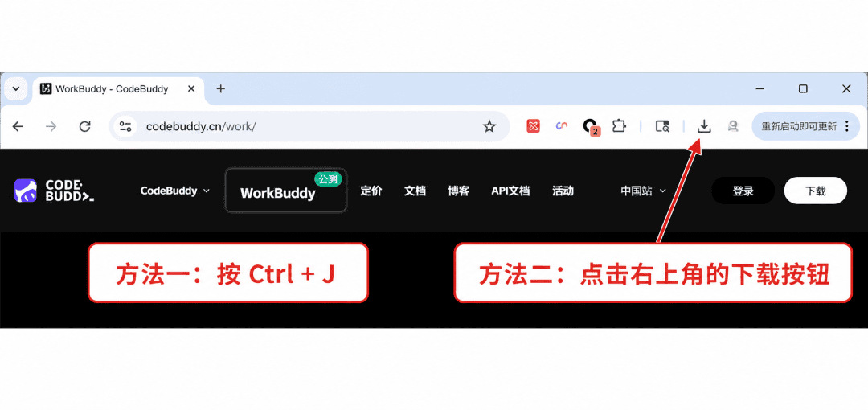The height and width of the screenshot is (410, 868).
Task: Open the extension with badge 2
Action: [x=591, y=127]
